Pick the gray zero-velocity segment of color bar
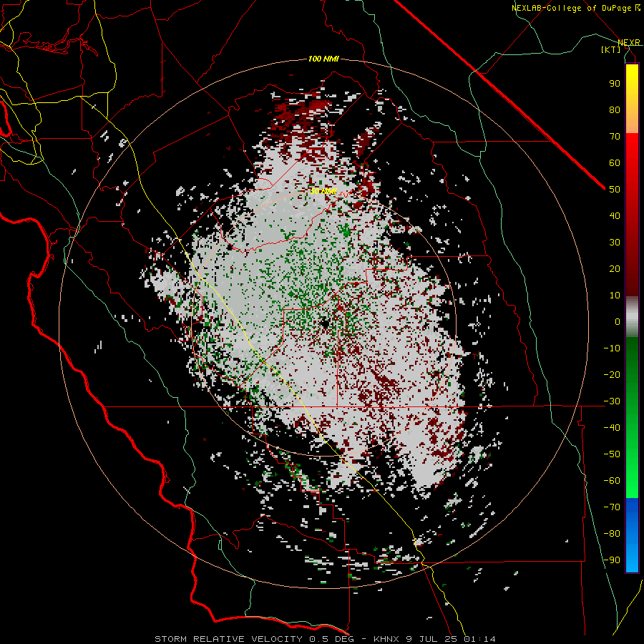This screenshot has height=644, width=644. tap(632, 317)
